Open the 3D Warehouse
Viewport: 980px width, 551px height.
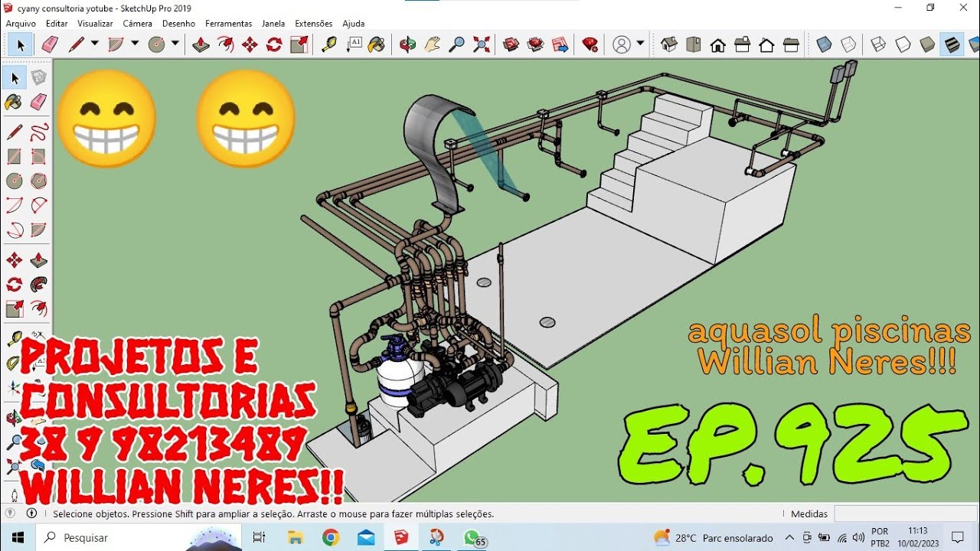511,44
